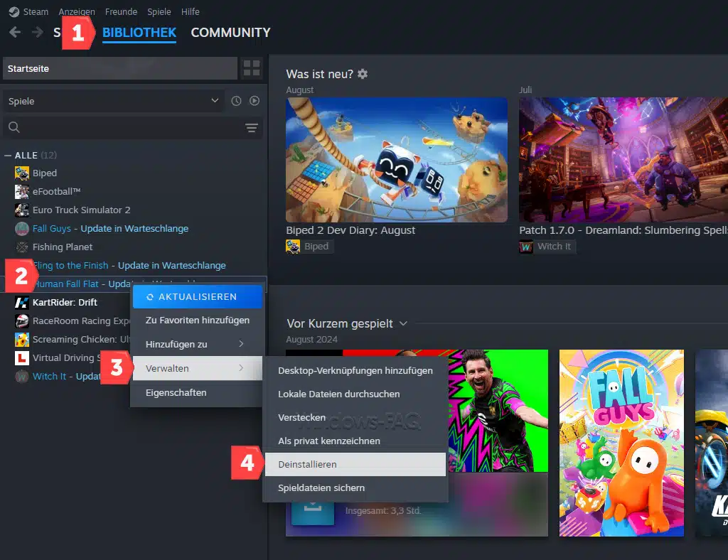Expand the 'Hinzufügen zu' submenu
Image resolution: width=728 pixels, height=560 pixels.
point(196,344)
